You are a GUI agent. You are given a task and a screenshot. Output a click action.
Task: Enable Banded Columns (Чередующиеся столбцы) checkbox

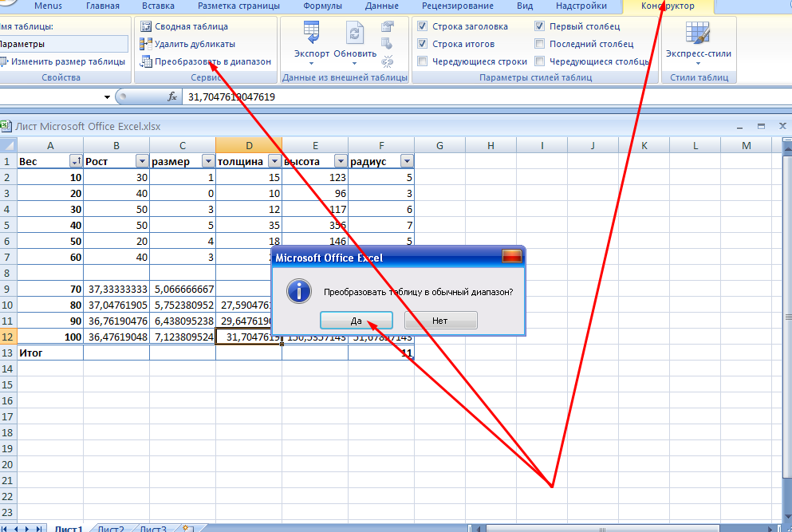coord(539,61)
